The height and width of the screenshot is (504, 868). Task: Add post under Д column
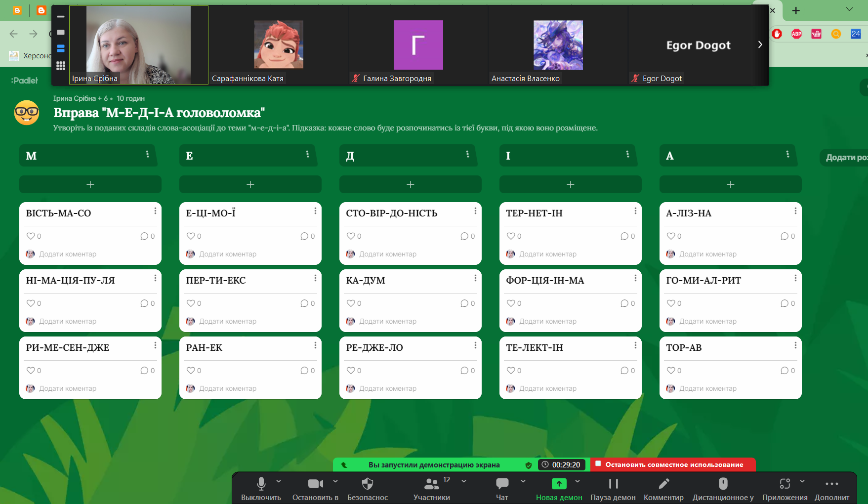click(411, 184)
